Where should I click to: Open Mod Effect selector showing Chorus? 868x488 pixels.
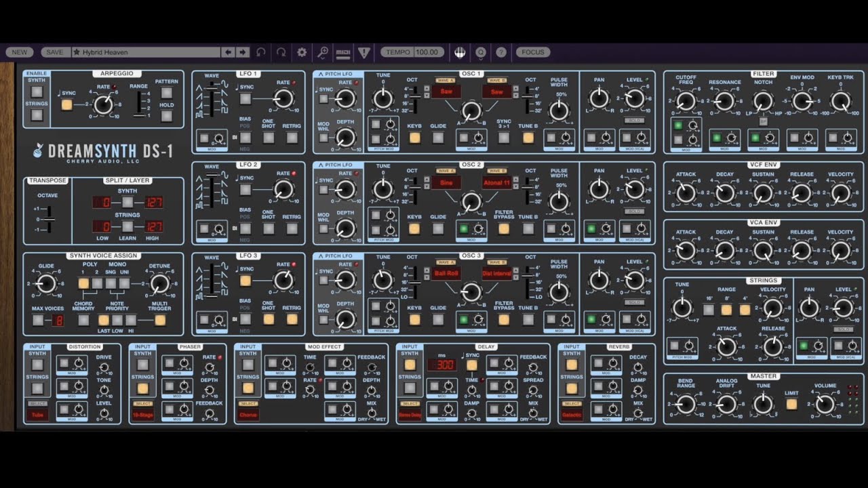click(248, 414)
